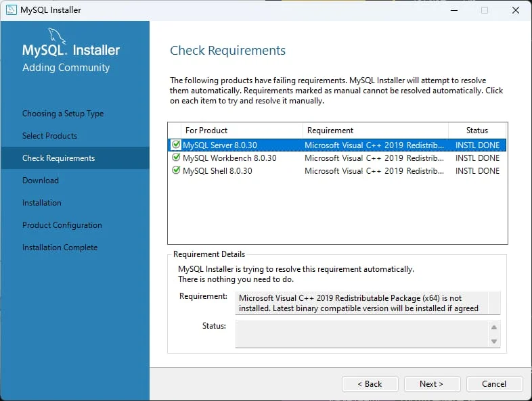Click the Requirement column header
The height and width of the screenshot is (401, 532).
[376, 131]
